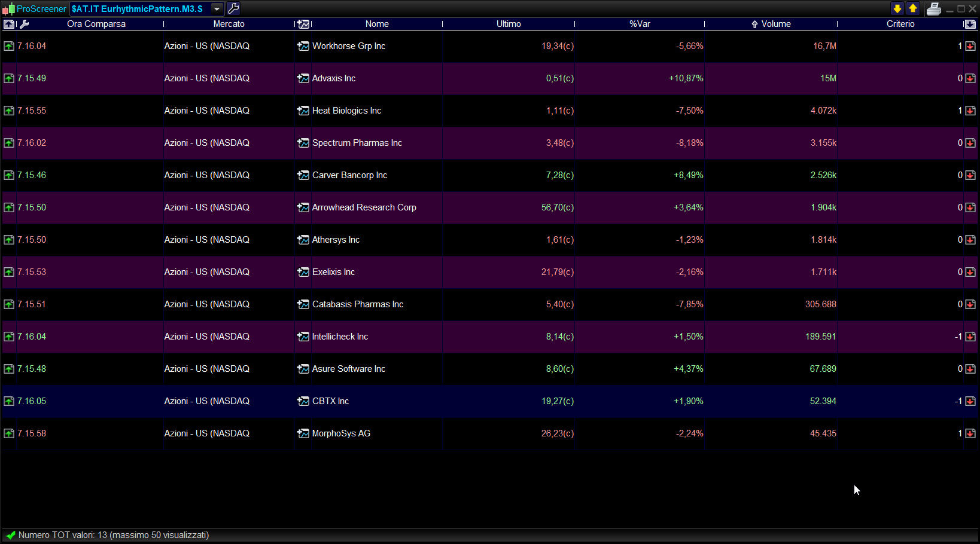This screenshot has height=544, width=980.
Task: Select the Advaxis Inc name
Action: click(x=334, y=78)
